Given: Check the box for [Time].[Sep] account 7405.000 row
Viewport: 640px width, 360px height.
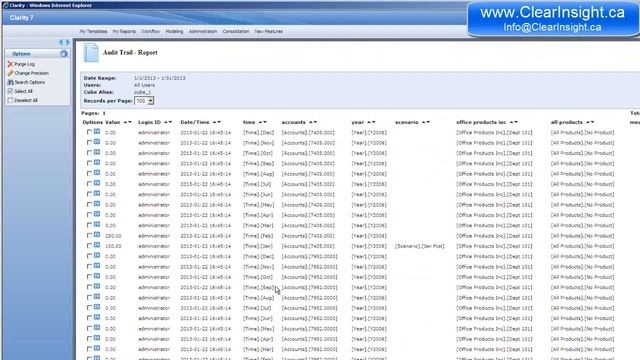Looking at the screenshot, I should click(89, 164).
